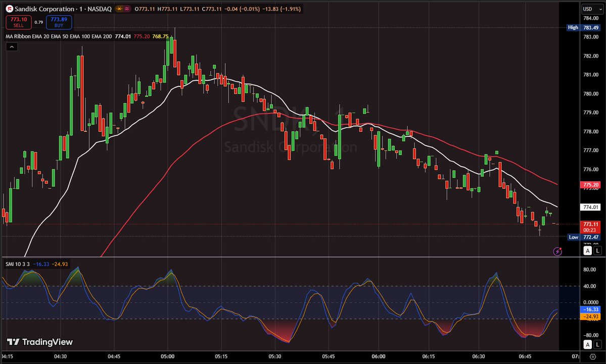Toggle auto scale A on SMI pane
This screenshot has width=606, height=364.
(587, 344)
